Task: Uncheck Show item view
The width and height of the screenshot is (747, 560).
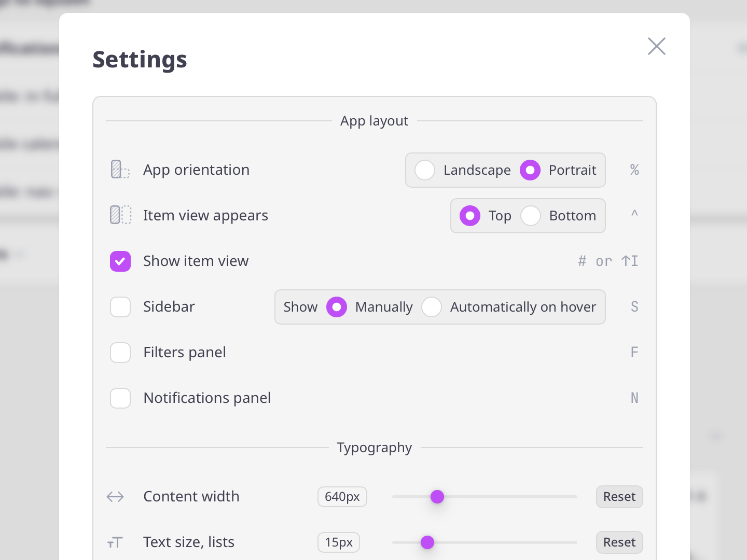Action: coord(120,261)
